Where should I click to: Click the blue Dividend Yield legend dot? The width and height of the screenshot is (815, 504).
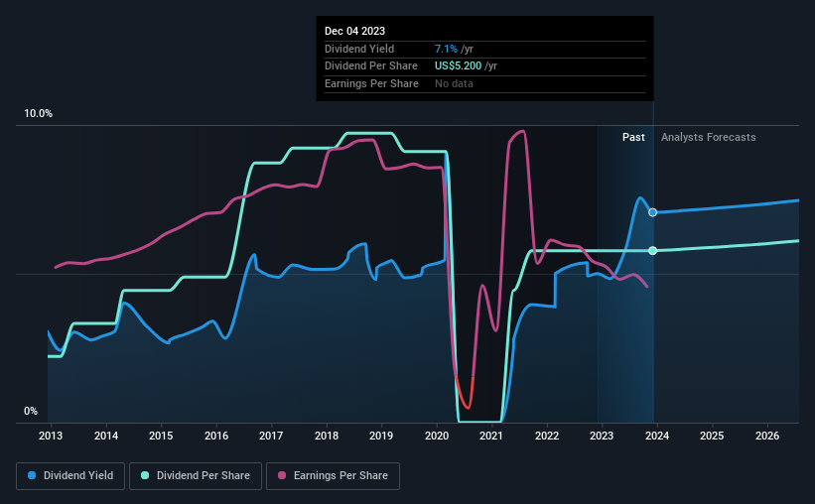tap(32, 475)
